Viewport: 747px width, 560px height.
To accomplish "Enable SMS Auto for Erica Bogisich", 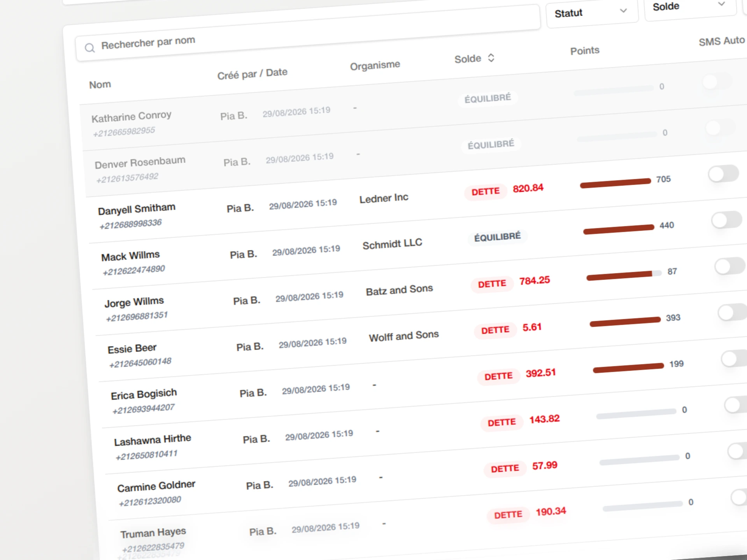I will (735, 358).
